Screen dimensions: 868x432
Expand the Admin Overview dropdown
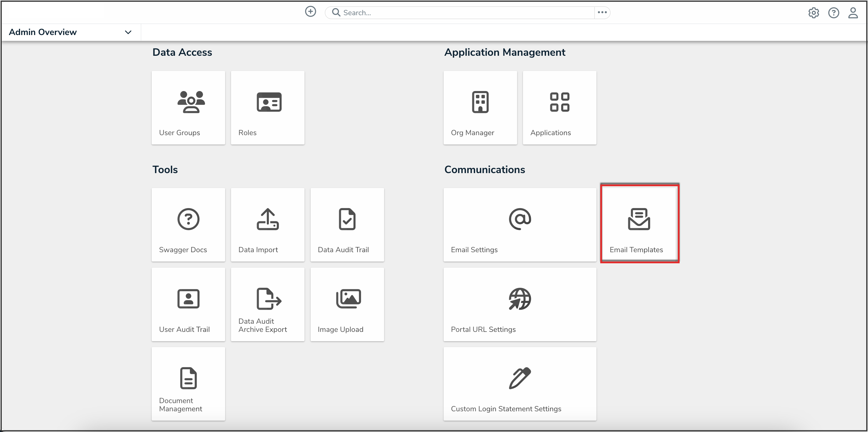click(x=128, y=32)
